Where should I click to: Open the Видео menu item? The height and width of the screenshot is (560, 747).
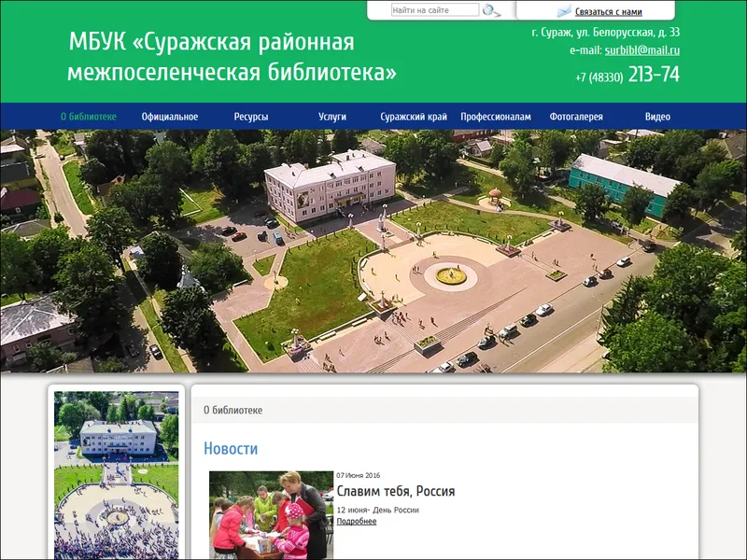[x=657, y=117]
